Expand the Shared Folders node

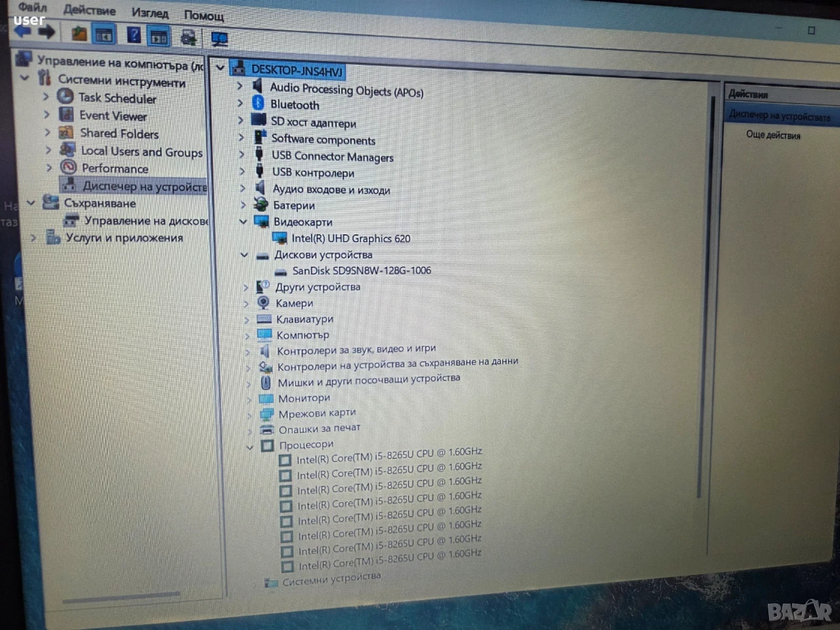click(47, 131)
